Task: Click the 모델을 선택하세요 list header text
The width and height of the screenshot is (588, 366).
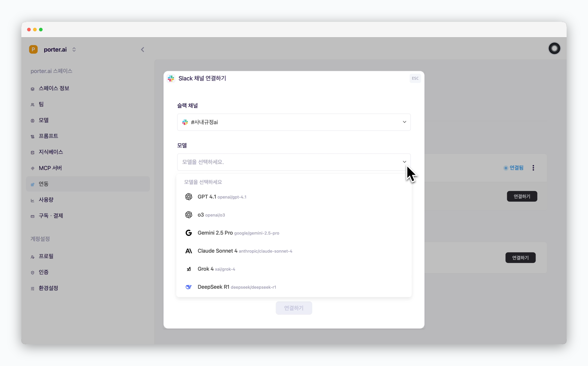Action: tap(203, 182)
